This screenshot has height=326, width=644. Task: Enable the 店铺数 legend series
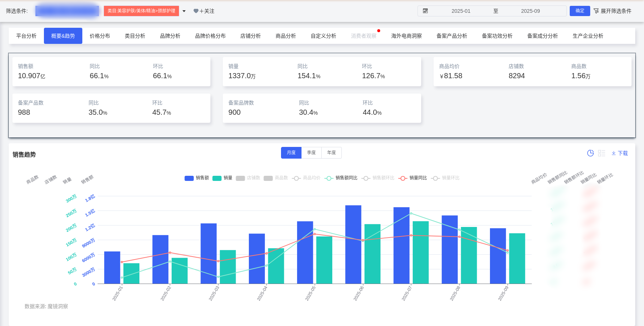pos(248,178)
